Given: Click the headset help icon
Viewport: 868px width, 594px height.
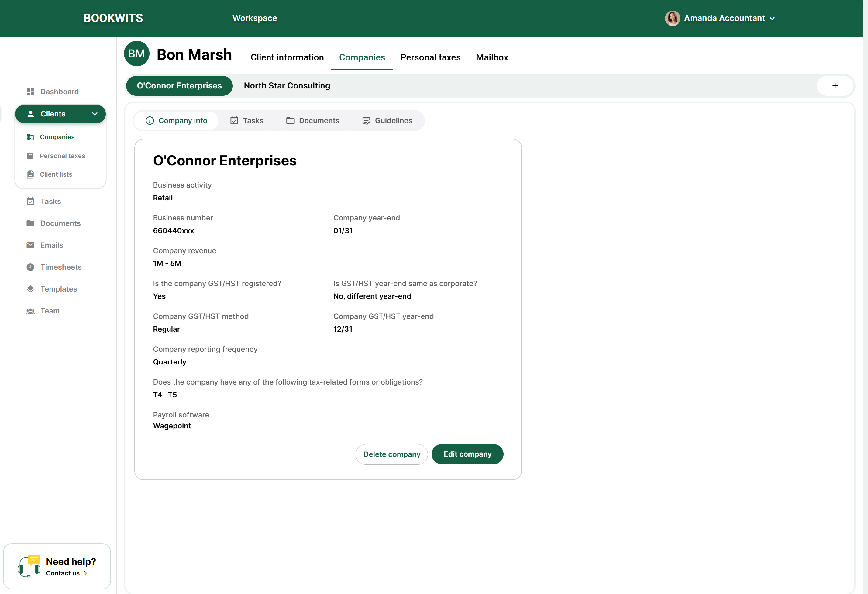Looking at the screenshot, I should (29, 566).
